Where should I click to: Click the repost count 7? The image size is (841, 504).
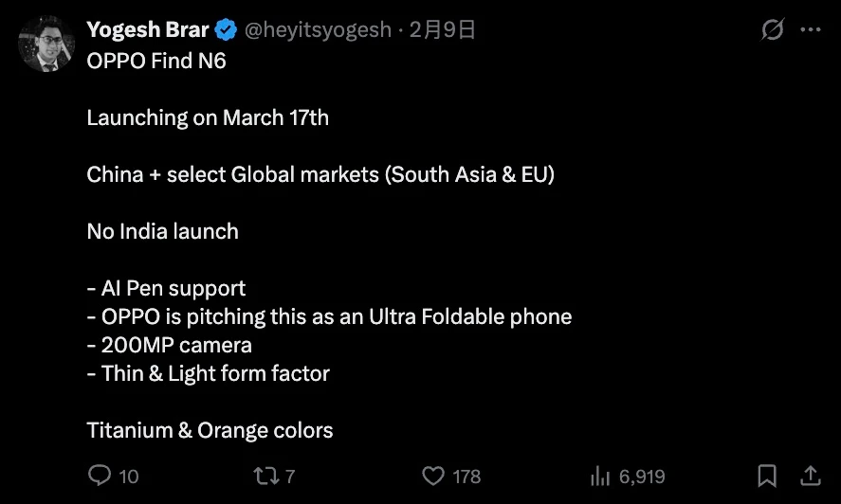(290, 477)
